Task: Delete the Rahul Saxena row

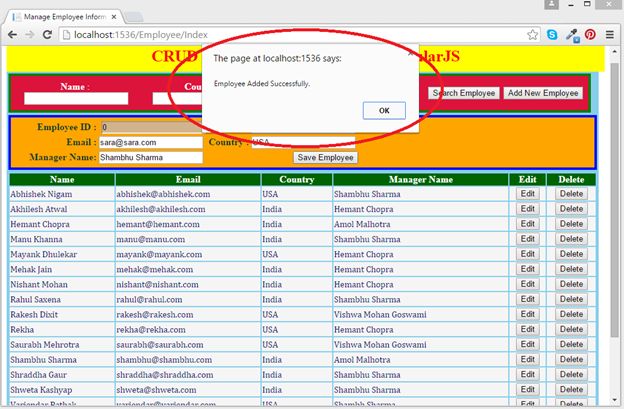Action: point(571,299)
